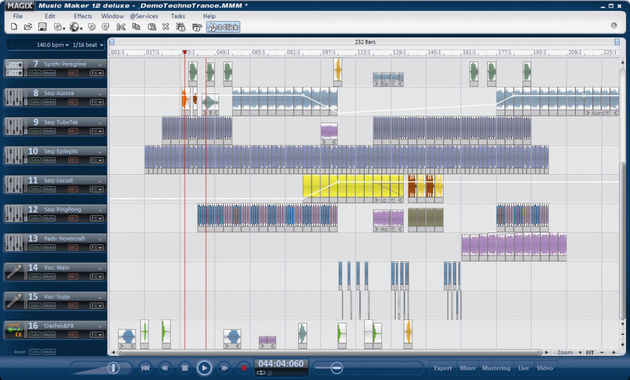Click the FIT zoom button
This screenshot has width=630, height=380.
(589, 352)
